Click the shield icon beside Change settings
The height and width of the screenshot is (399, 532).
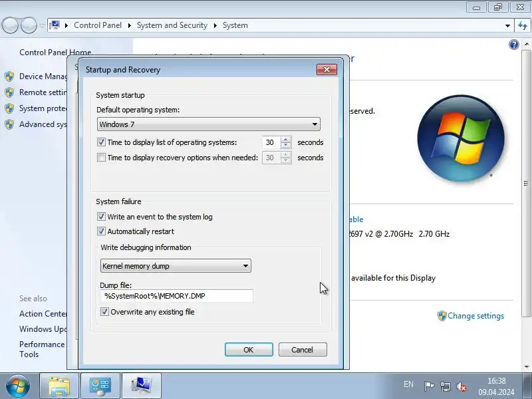[442, 316]
